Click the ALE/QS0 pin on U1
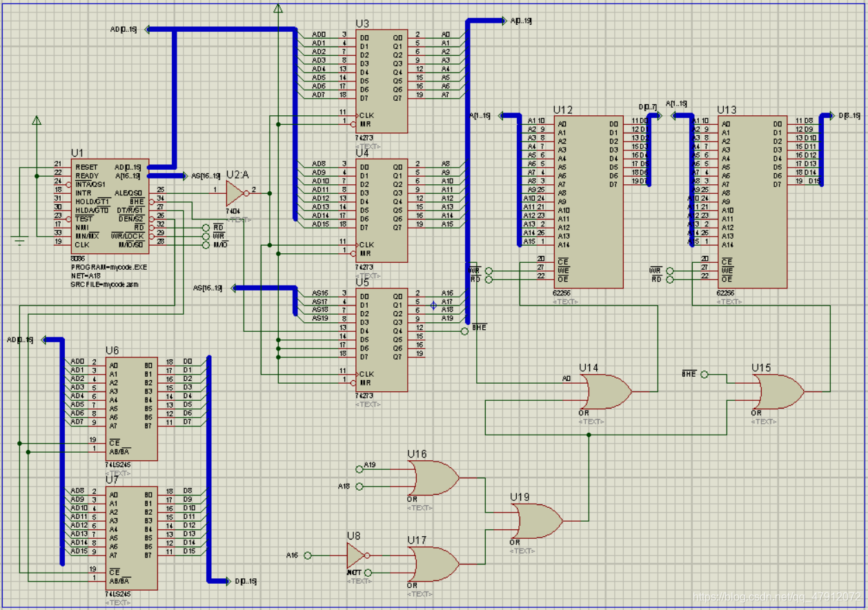868x610 pixels. pyautogui.click(x=129, y=193)
